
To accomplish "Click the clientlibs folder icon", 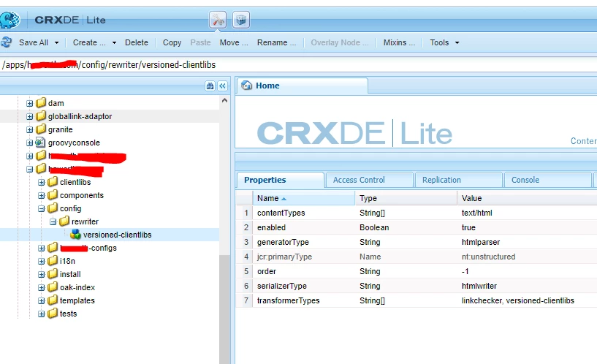I will click(53, 182).
